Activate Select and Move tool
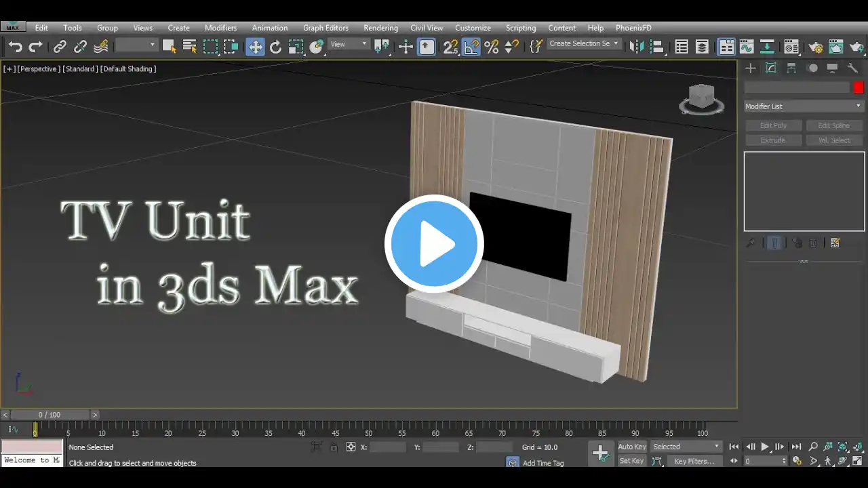 tap(255, 47)
